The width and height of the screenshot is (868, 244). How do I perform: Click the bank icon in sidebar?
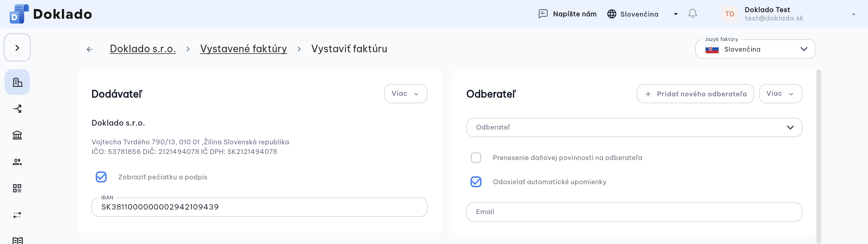pos(17,135)
